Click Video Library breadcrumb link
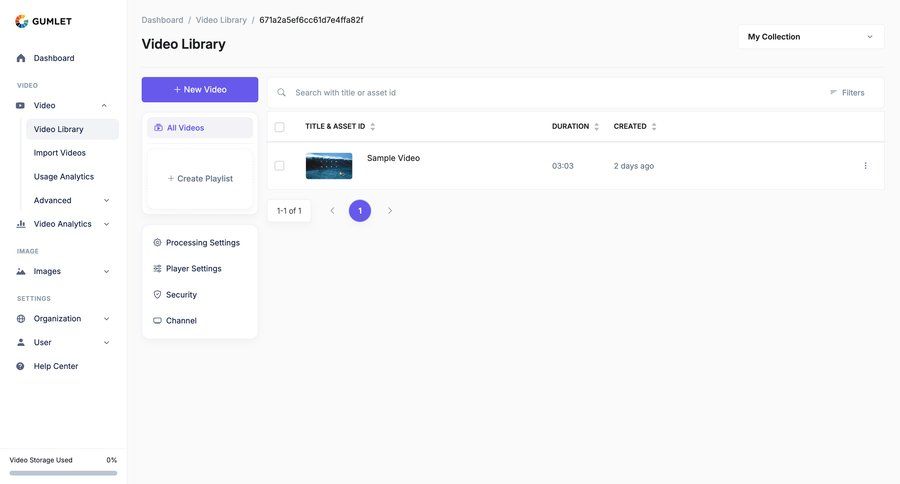900x484 pixels. [x=221, y=20]
